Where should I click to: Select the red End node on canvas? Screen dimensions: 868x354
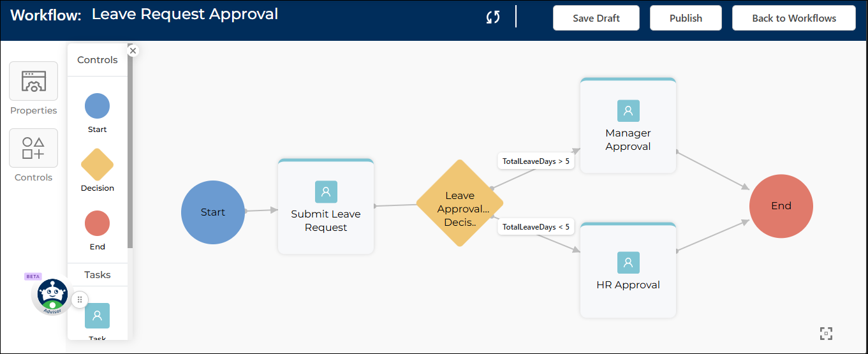pyautogui.click(x=781, y=206)
